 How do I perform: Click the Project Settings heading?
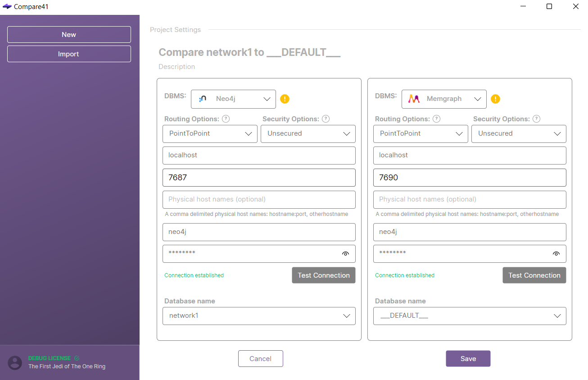(176, 30)
